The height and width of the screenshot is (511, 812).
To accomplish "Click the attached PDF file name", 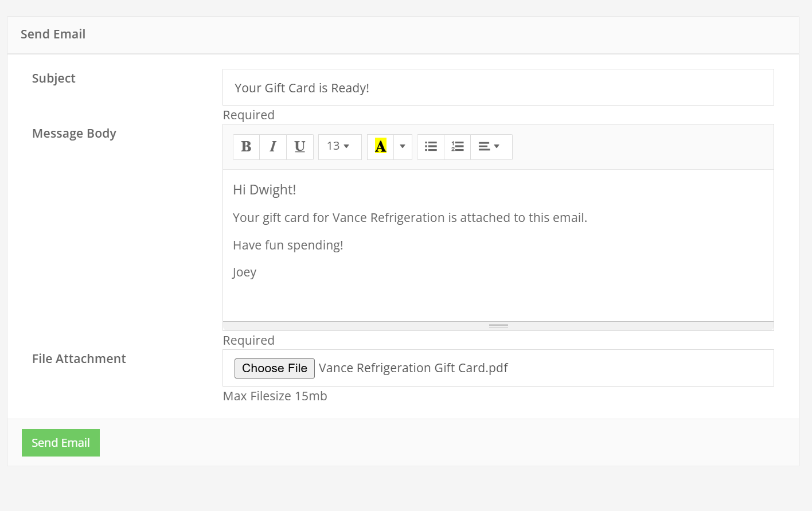I will [413, 368].
